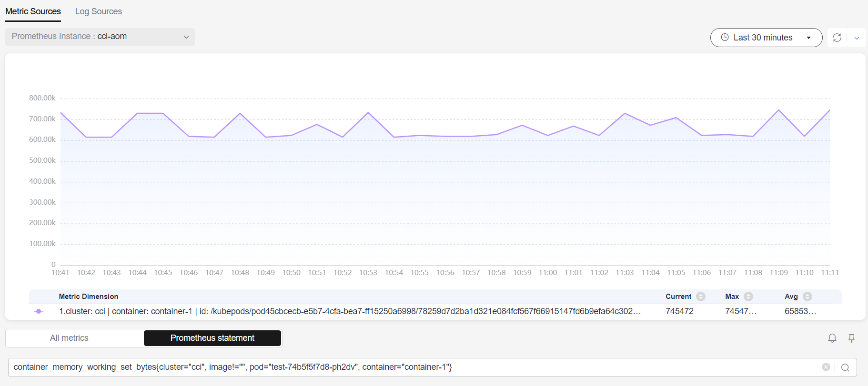
Task: Toggle the purple series legend marker
Action: tap(39, 311)
